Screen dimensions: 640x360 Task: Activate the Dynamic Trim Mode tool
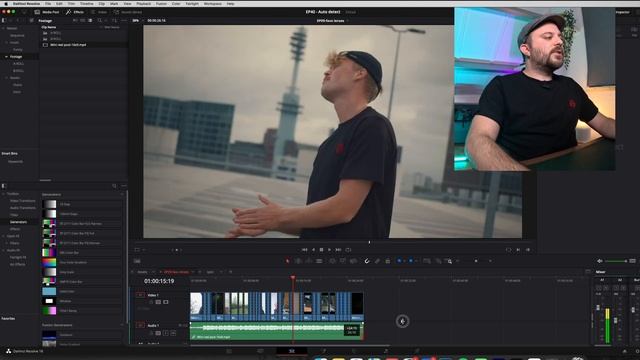coord(309,261)
